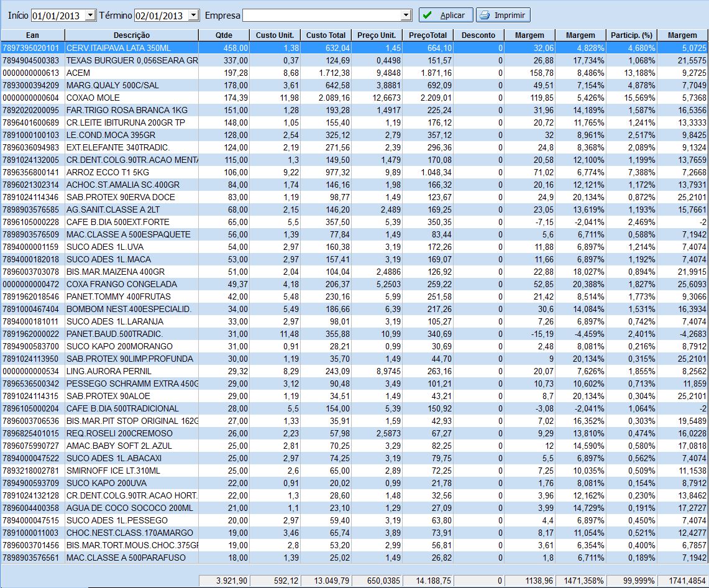The width and height of the screenshot is (709, 588).
Task: Select SUCO ADES 1L.UVA row
Action: coord(354,247)
